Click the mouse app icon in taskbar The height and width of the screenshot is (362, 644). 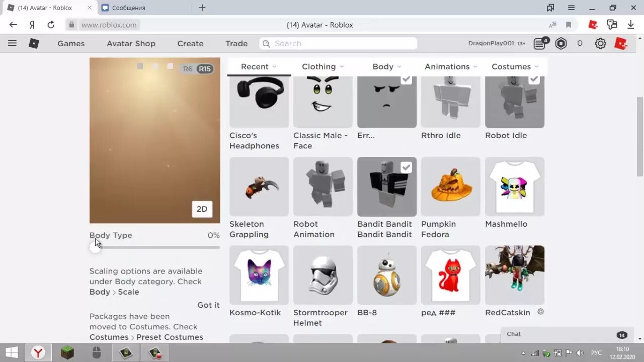[x=97, y=353]
